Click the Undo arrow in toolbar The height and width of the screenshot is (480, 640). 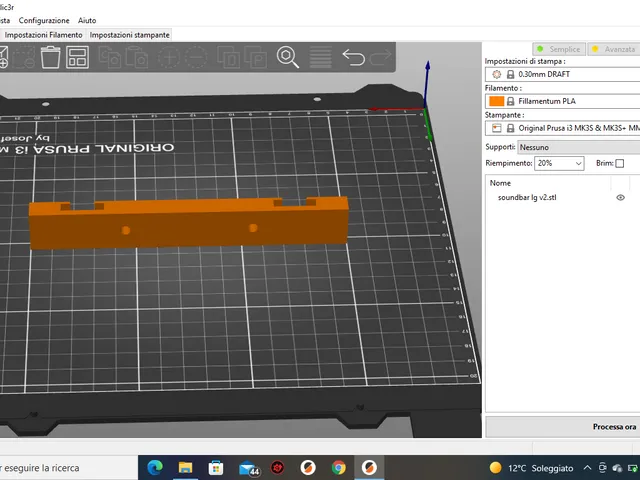(x=353, y=57)
